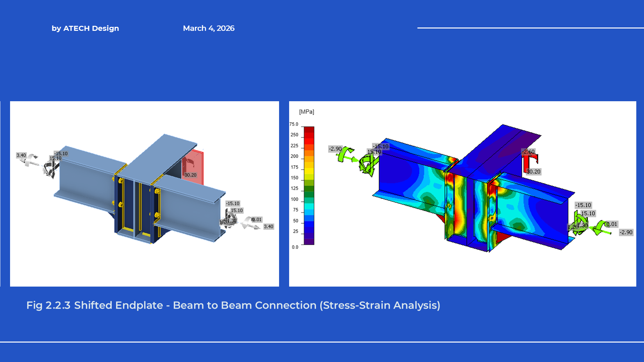The image size is (644, 362).
Task: Click the 'March 4, 2026' date text
Action: pos(208,28)
